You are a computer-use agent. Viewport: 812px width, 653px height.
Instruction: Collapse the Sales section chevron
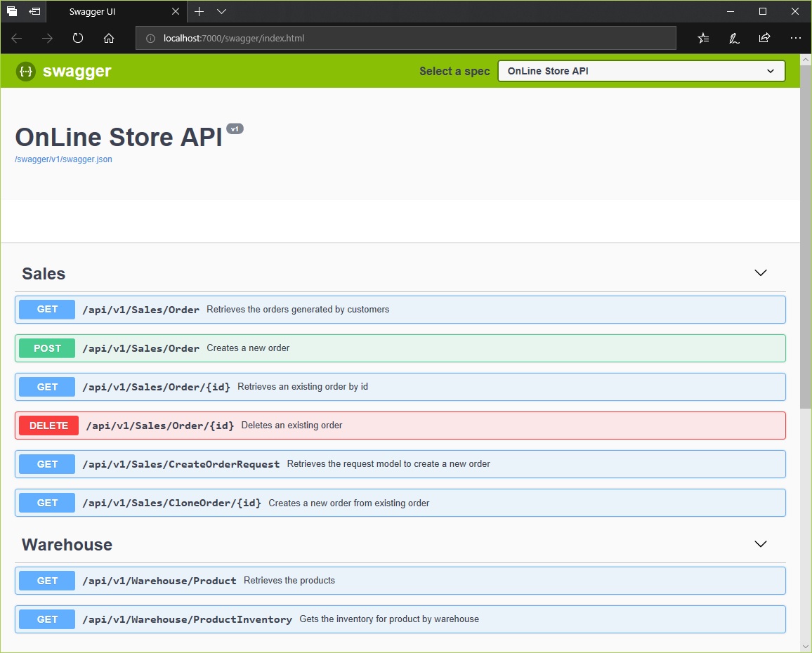tap(760, 273)
